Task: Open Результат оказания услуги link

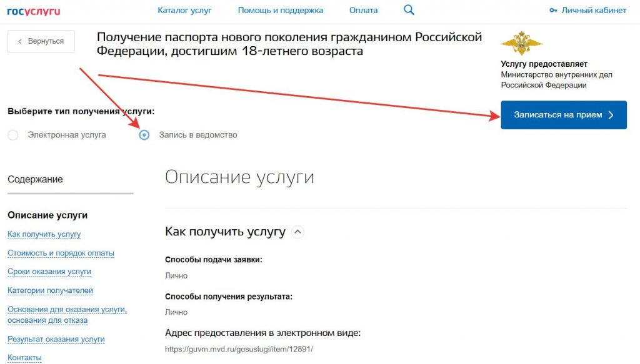Action: point(56,339)
